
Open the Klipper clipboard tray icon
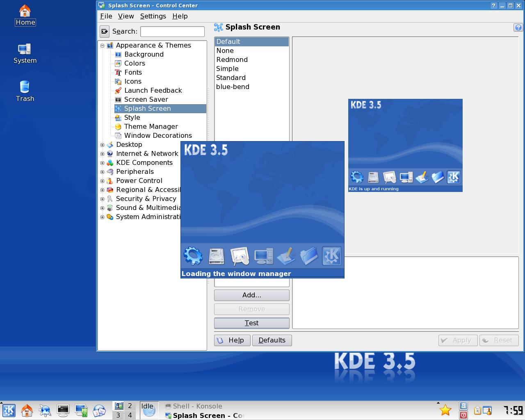[478, 410]
